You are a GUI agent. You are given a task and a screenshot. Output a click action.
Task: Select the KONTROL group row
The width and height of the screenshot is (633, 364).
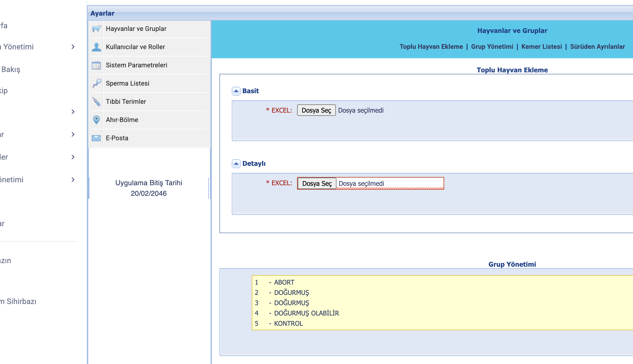(x=288, y=324)
